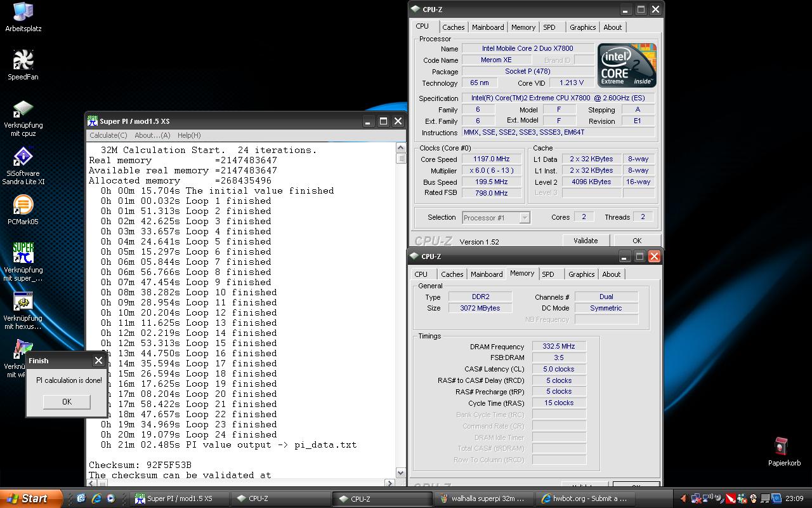812x508 pixels.
Task: Click the Validate button in CPU-Z
Action: (x=586, y=241)
